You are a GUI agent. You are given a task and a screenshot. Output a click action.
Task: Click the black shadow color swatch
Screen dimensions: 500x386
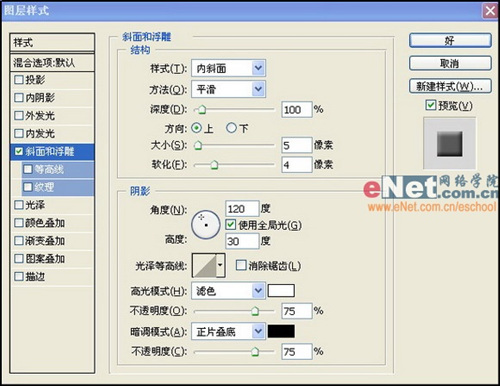point(281,331)
